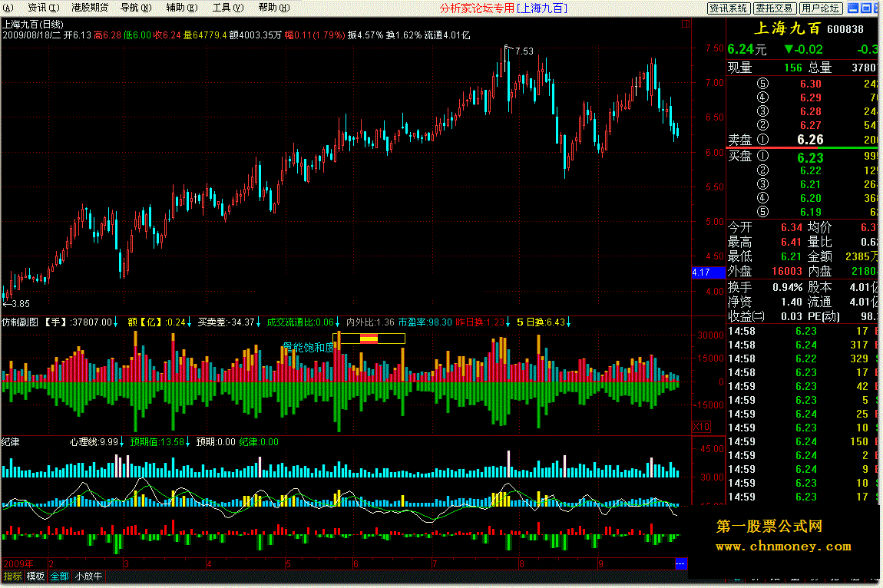
Task: Click the 7.53 high price label
Action: click(x=524, y=51)
